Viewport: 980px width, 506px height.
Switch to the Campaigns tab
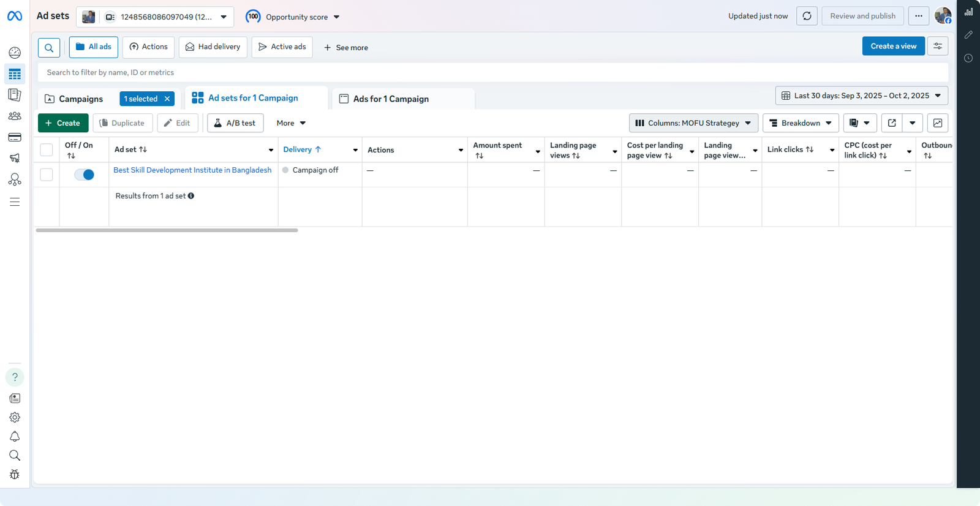click(x=80, y=99)
